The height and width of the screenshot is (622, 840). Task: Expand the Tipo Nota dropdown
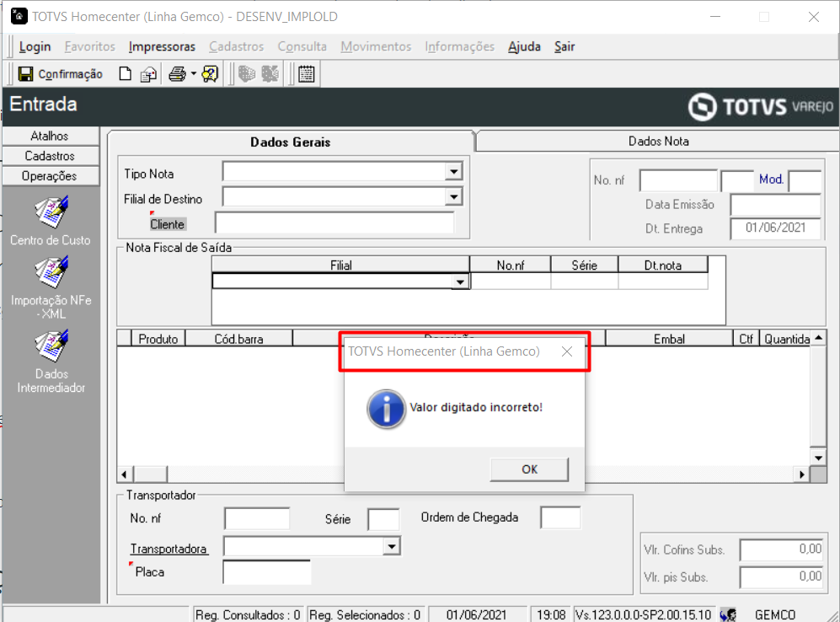454,172
